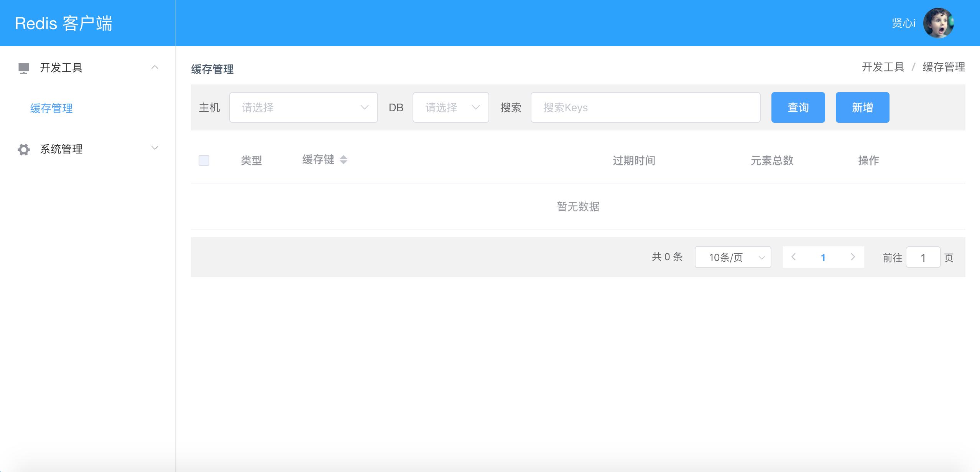Screen dimensions: 980x472
Task: Select 缓存管理 in the sidebar menu
Action: [x=51, y=109]
